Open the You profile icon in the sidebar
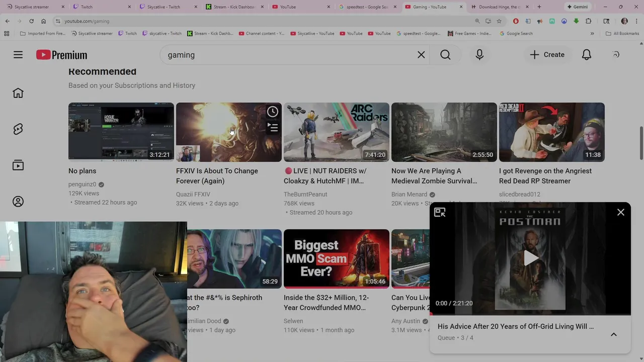 pos(18,202)
